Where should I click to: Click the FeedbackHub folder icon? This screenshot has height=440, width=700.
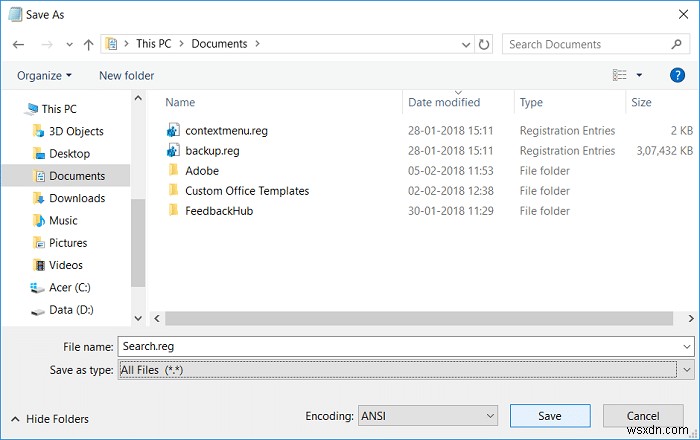(173, 210)
